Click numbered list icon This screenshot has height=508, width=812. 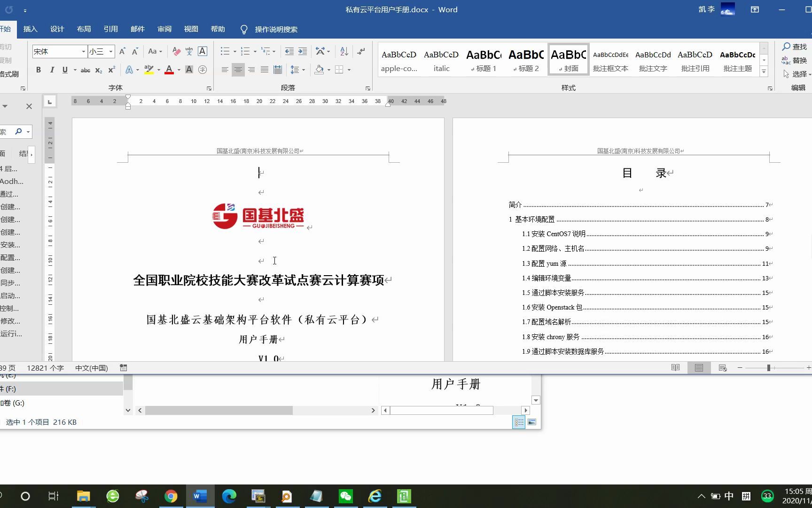pyautogui.click(x=245, y=51)
